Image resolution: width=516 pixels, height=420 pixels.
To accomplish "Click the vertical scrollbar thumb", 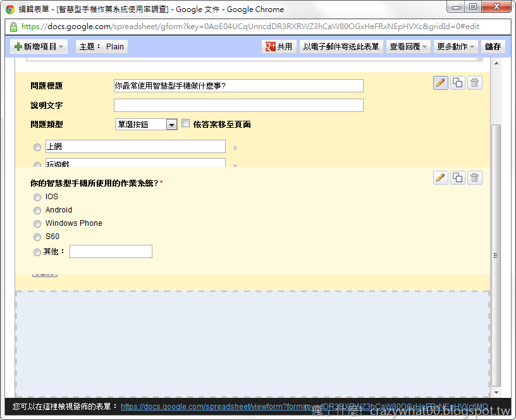I will pyautogui.click(x=496, y=256).
